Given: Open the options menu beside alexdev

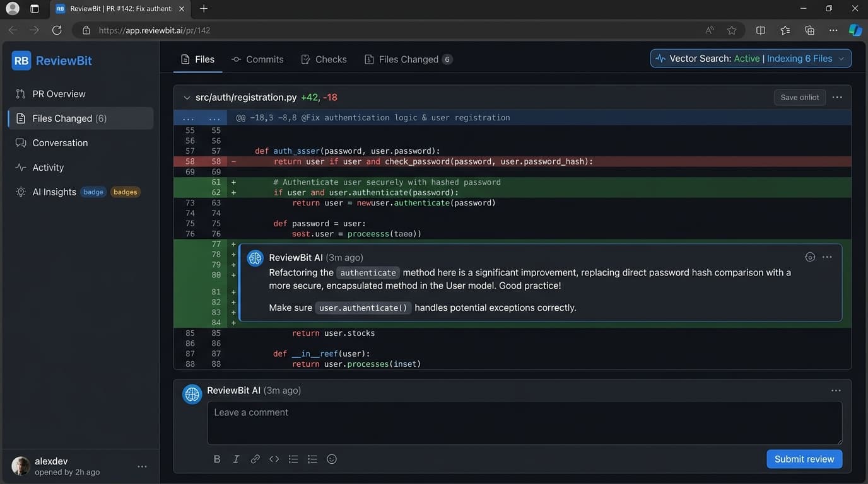Looking at the screenshot, I should click(x=142, y=466).
